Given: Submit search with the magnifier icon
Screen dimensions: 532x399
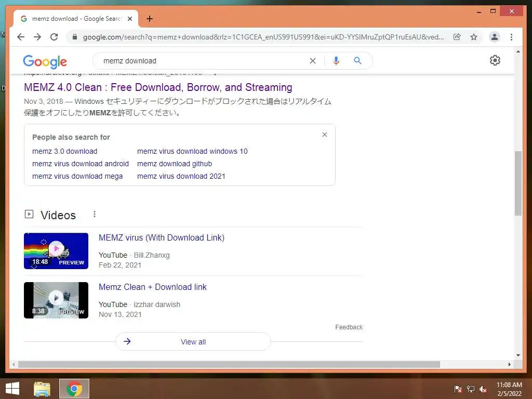Looking at the screenshot, I should point(357,61).
